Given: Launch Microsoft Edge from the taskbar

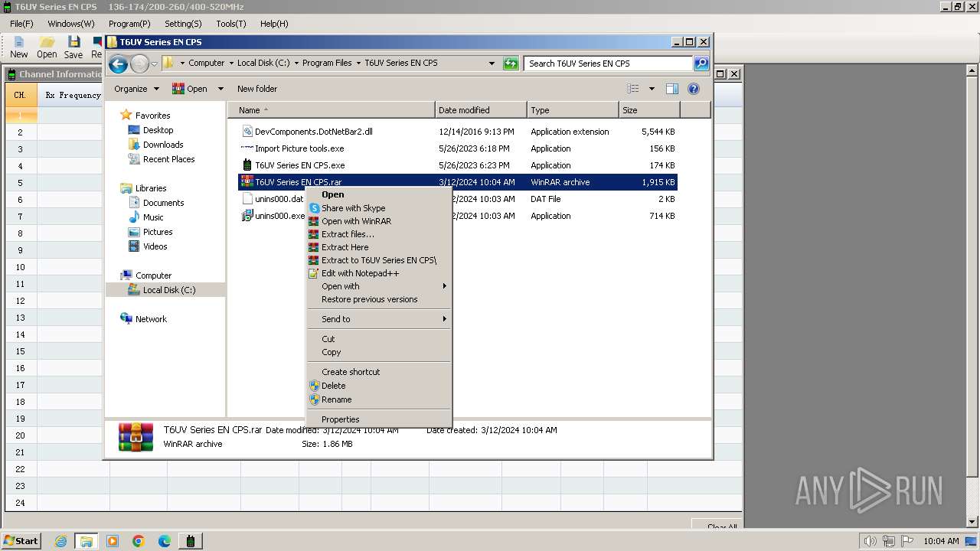Looking at the screenshot, I should click(165, 541).
